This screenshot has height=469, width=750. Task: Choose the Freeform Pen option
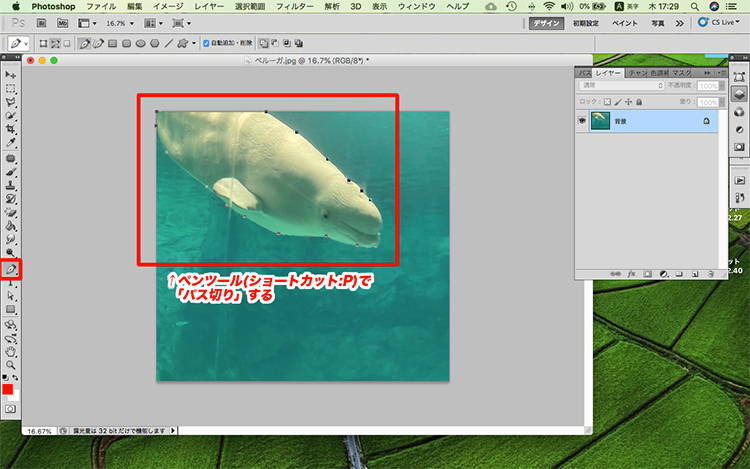98,44
